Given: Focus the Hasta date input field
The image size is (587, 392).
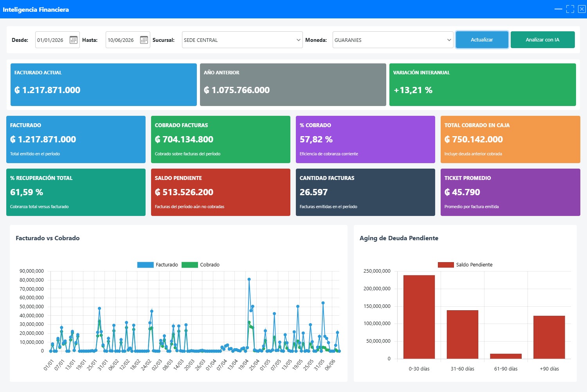Looking at the screenshot, I should click(122, 40).
